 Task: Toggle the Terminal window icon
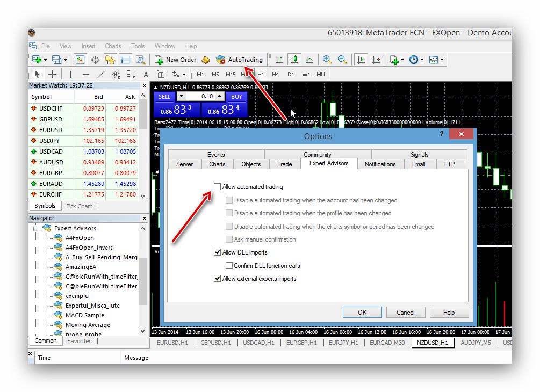[125, 60]
